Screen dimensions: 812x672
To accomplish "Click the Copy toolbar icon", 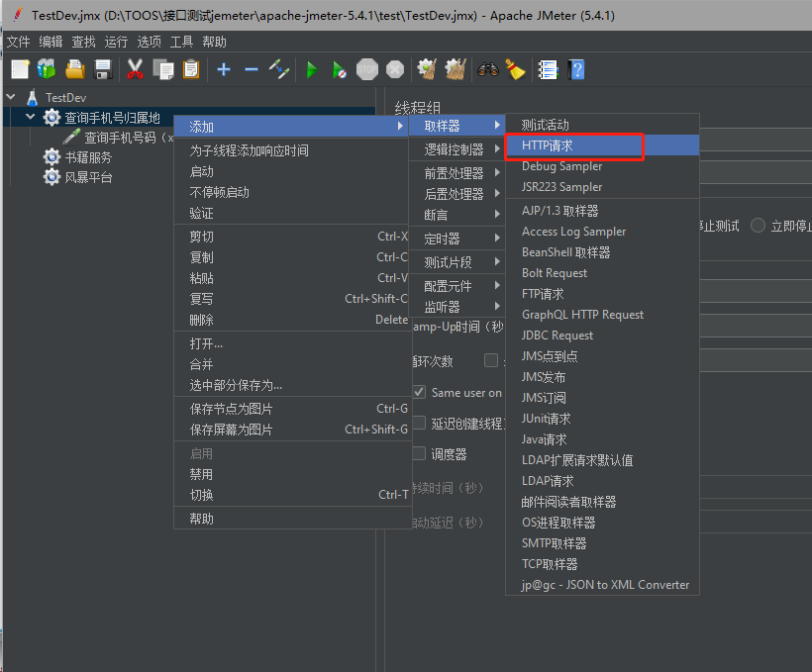I will coord(163,69).
